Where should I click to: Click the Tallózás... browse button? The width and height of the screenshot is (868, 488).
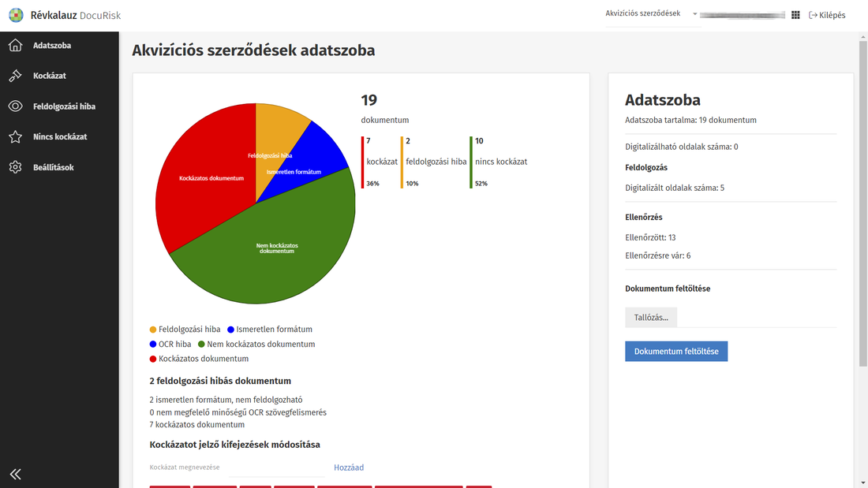[651, 318]
